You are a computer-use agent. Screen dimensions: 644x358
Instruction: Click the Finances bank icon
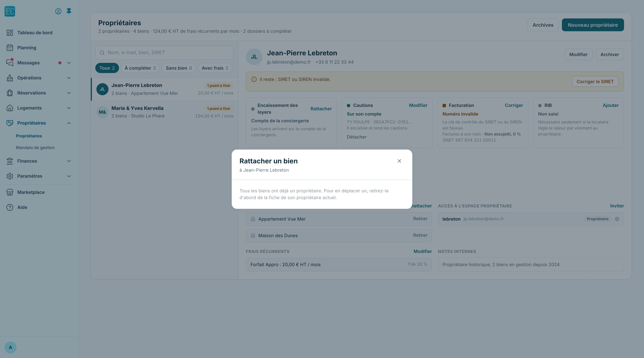[10, 161]
